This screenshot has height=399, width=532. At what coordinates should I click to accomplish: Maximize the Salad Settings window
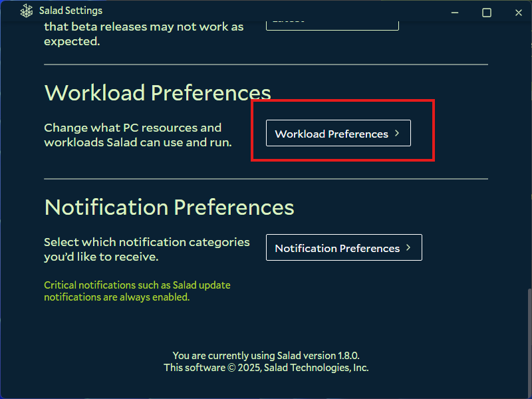487,13
